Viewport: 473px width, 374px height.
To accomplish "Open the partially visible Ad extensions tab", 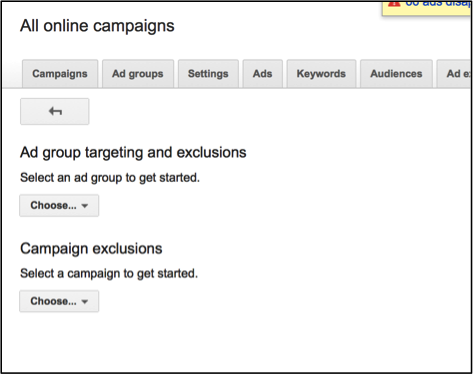I will [454, 74].
